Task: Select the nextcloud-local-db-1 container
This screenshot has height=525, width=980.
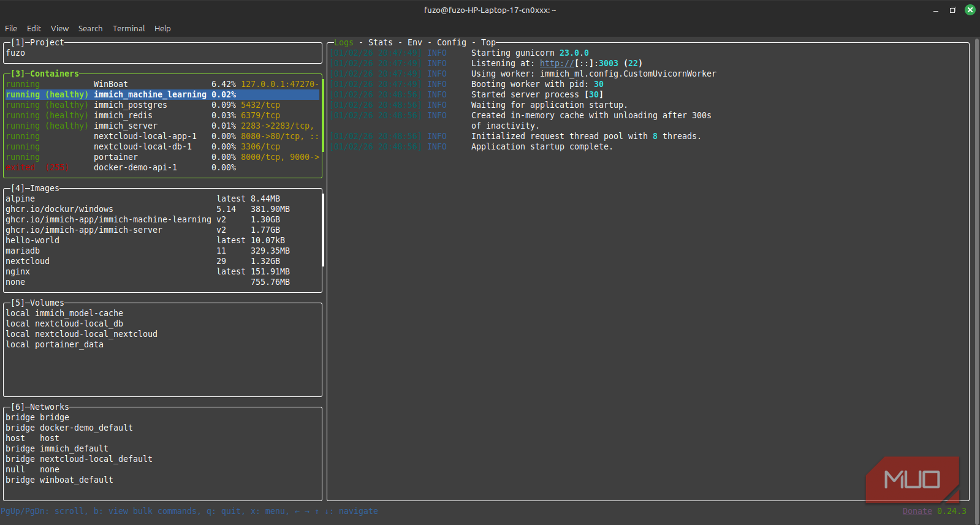Action: 162,146
